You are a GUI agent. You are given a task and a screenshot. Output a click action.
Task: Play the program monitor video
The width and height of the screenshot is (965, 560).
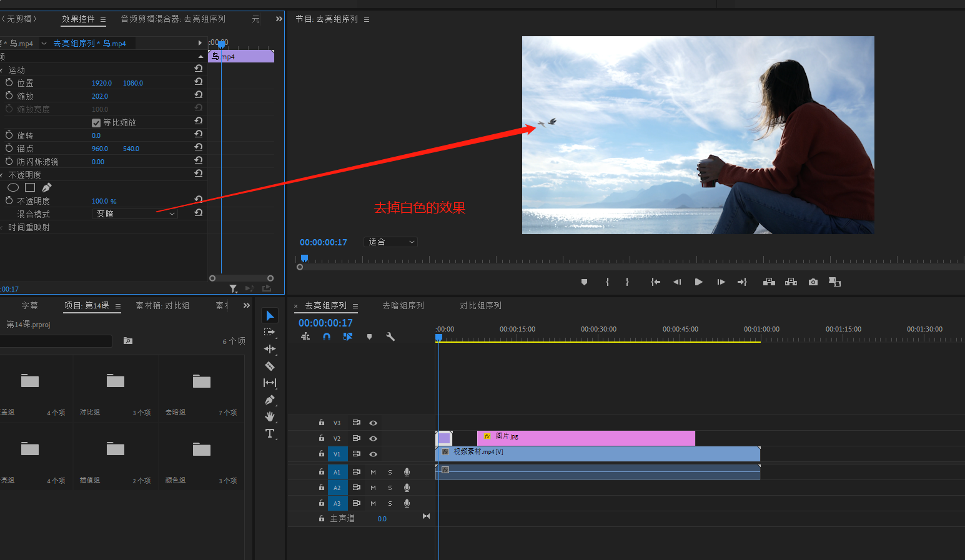click(698, 282)
